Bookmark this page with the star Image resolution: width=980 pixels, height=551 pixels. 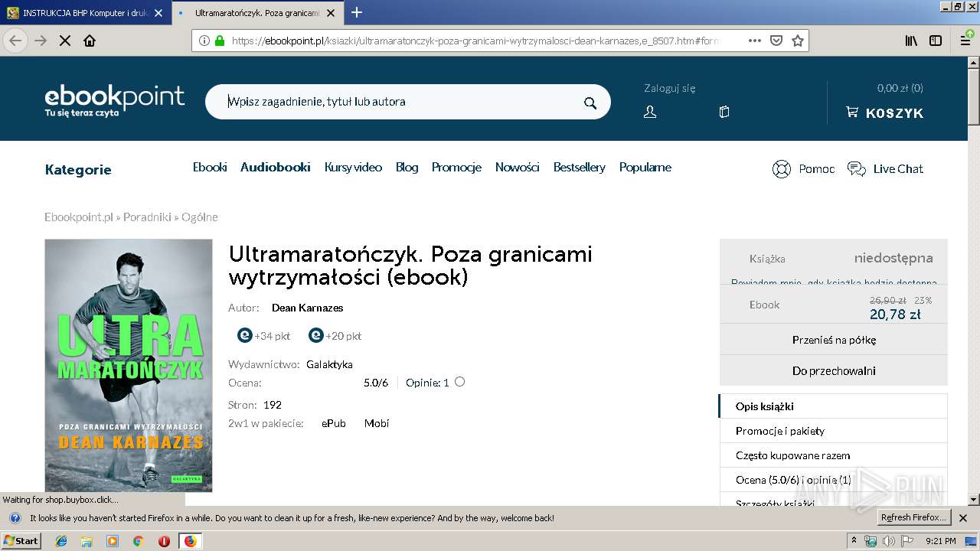point(798,41)
